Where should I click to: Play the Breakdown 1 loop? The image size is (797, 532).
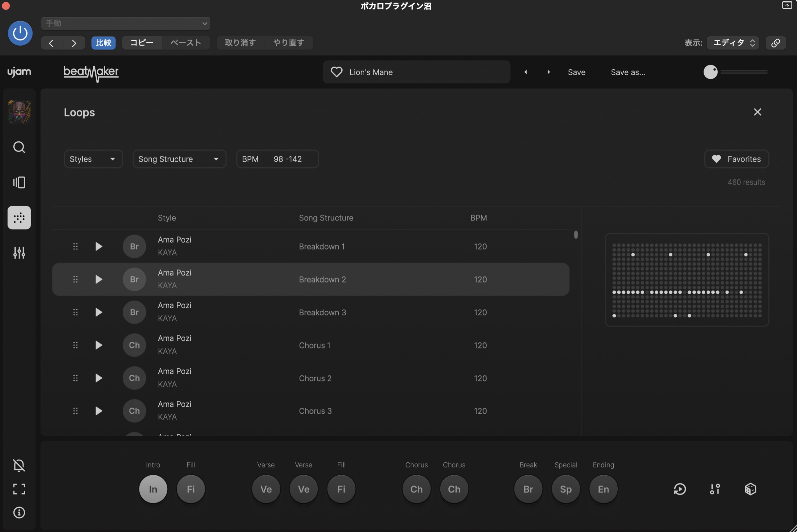[x=99, y=246]
